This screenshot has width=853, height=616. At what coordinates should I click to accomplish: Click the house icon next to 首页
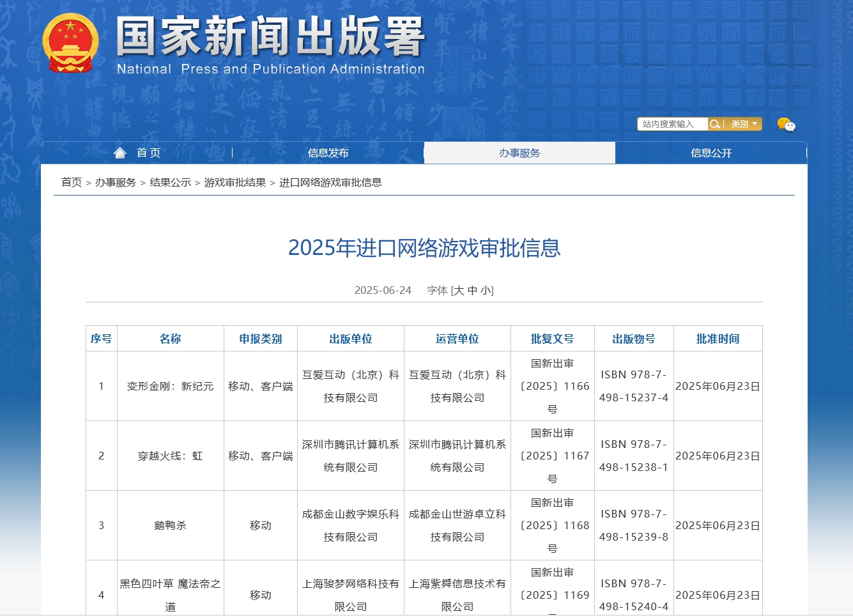pos(120,152)
